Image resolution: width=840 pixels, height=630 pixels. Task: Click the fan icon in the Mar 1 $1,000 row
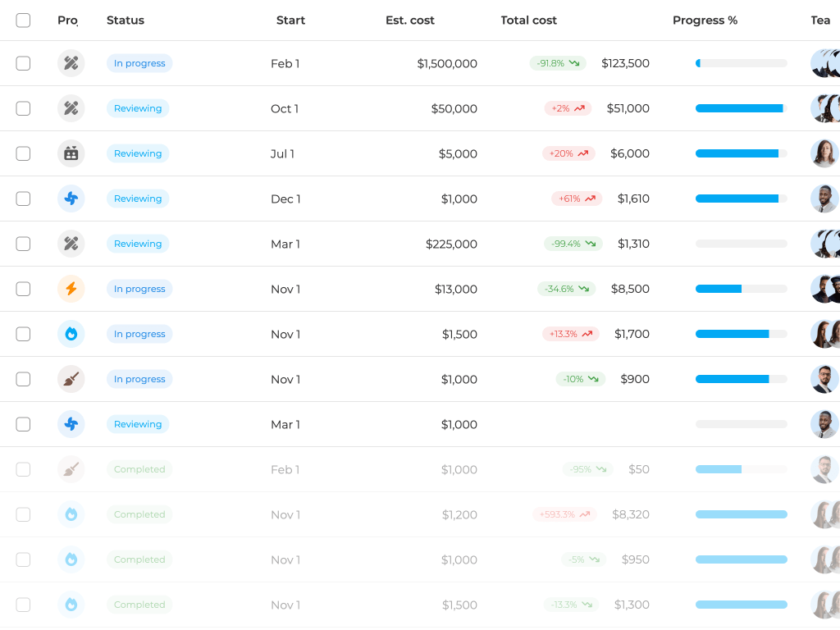(71, 424)
